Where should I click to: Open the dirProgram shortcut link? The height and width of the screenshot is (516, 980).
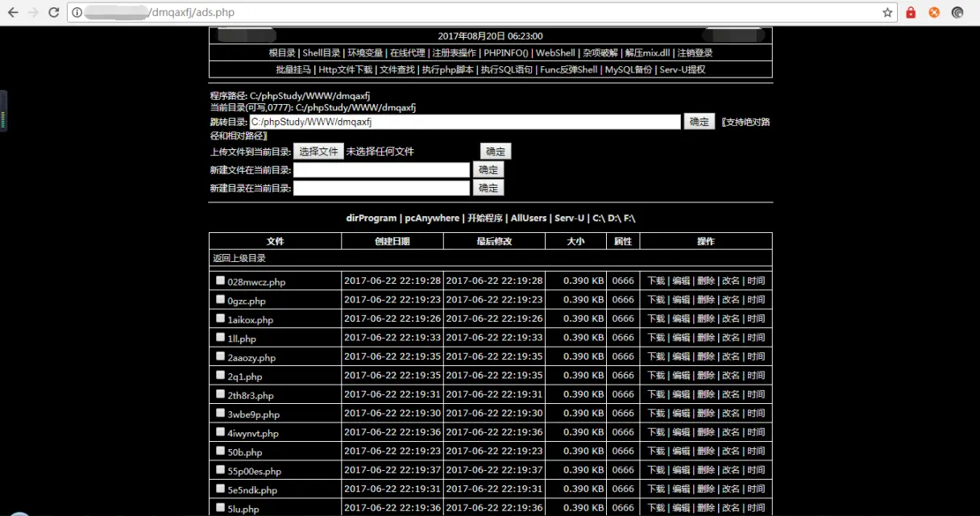(372, 218)
